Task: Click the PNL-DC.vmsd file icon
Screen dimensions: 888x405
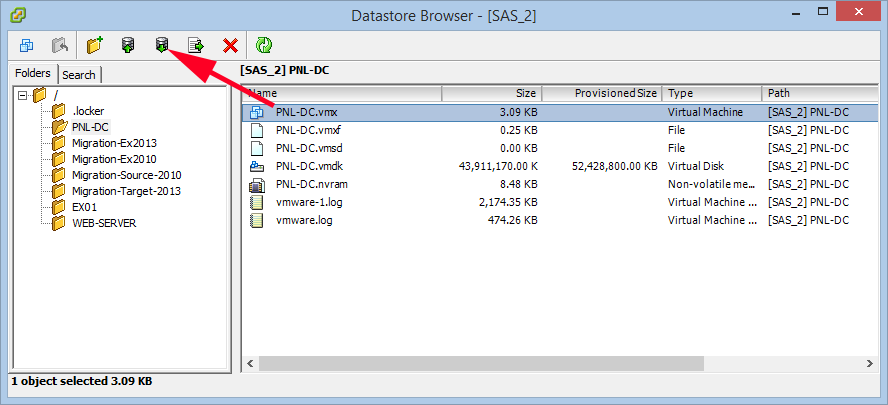Action: [x=257, y=148]
